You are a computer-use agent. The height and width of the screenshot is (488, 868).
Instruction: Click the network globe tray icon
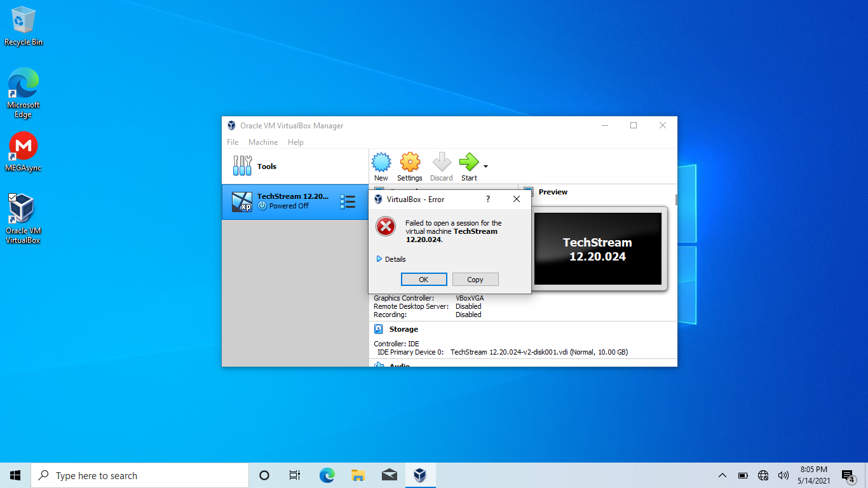pyautogui.click(x=763, y=475)
